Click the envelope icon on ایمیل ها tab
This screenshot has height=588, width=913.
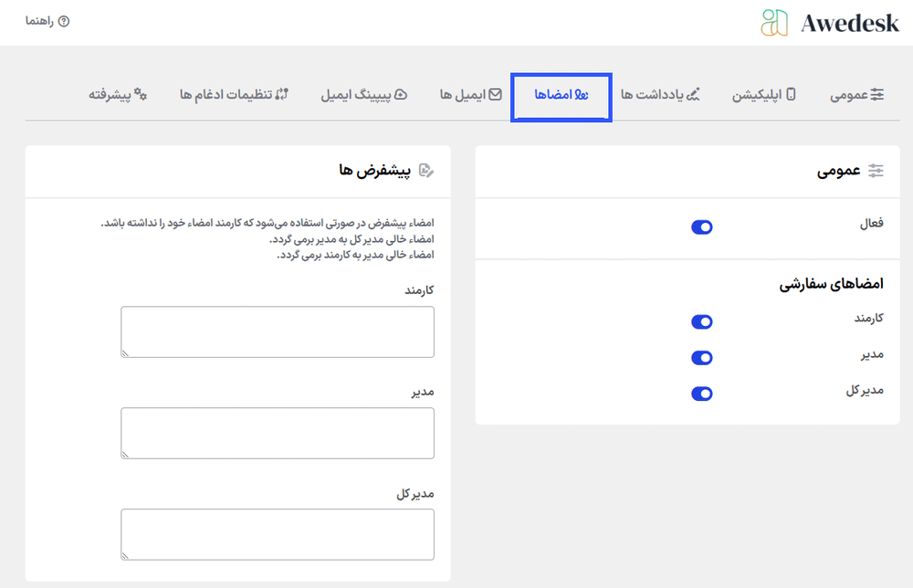495,94
